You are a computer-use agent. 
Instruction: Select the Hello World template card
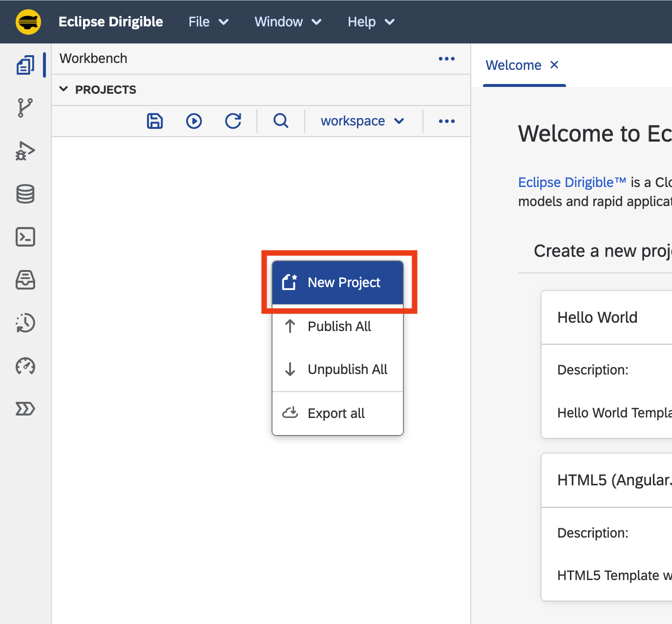607,364
